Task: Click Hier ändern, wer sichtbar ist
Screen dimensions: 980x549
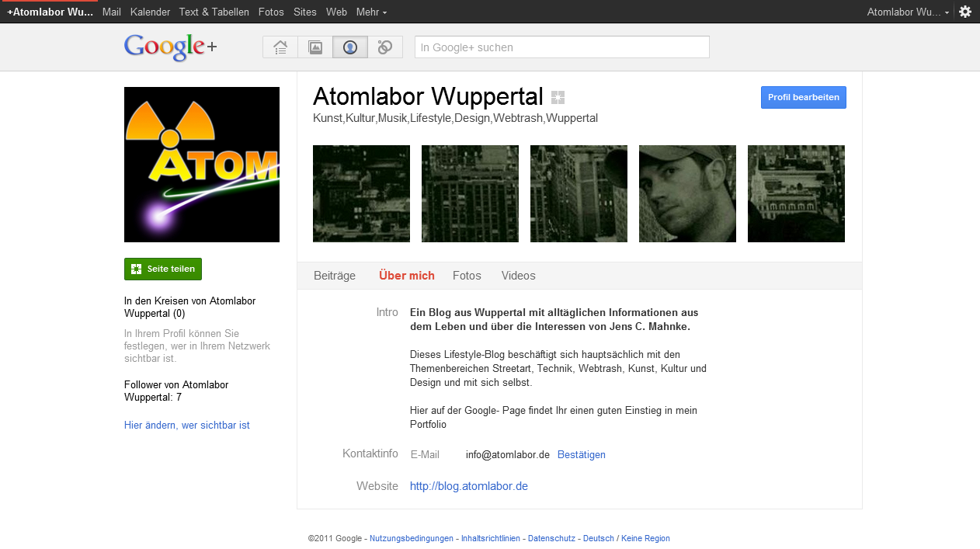Action: 187,426
